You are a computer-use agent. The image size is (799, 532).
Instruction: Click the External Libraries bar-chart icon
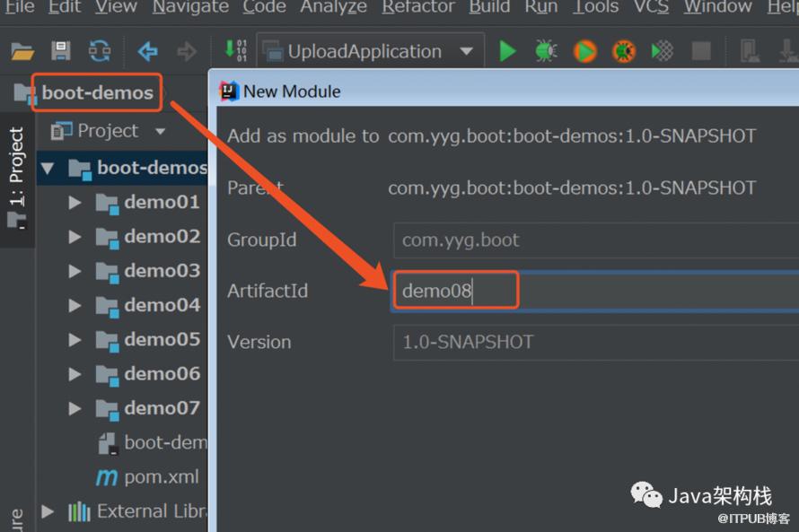[79, 511]
